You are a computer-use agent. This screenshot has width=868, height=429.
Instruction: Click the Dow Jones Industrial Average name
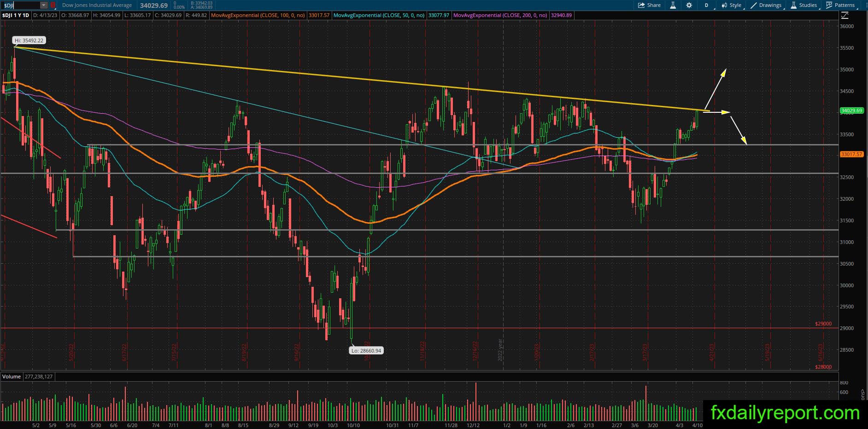(x=97, y=6)
